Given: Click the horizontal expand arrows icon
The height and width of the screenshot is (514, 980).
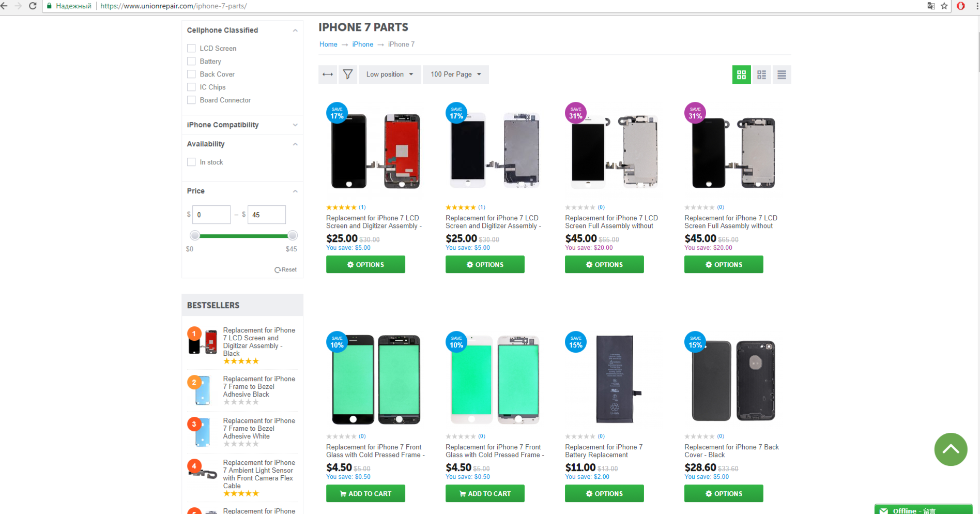Looking at the screenshot, I should [x=328, y=74].
